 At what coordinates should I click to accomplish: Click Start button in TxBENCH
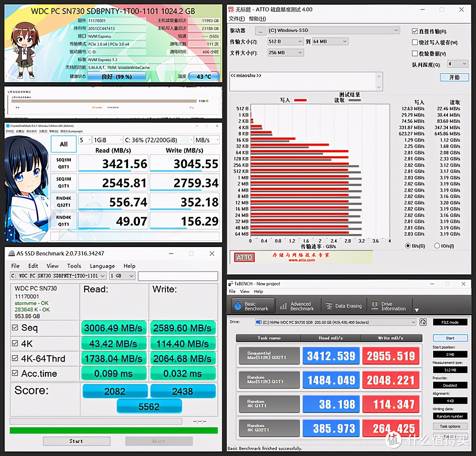click(450, 338)
